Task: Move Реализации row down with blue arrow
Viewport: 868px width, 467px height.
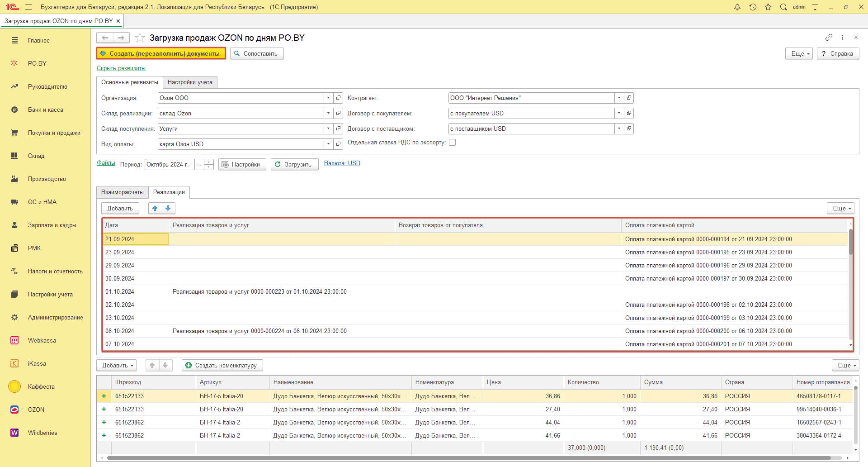Action: (x=168, y=208)
